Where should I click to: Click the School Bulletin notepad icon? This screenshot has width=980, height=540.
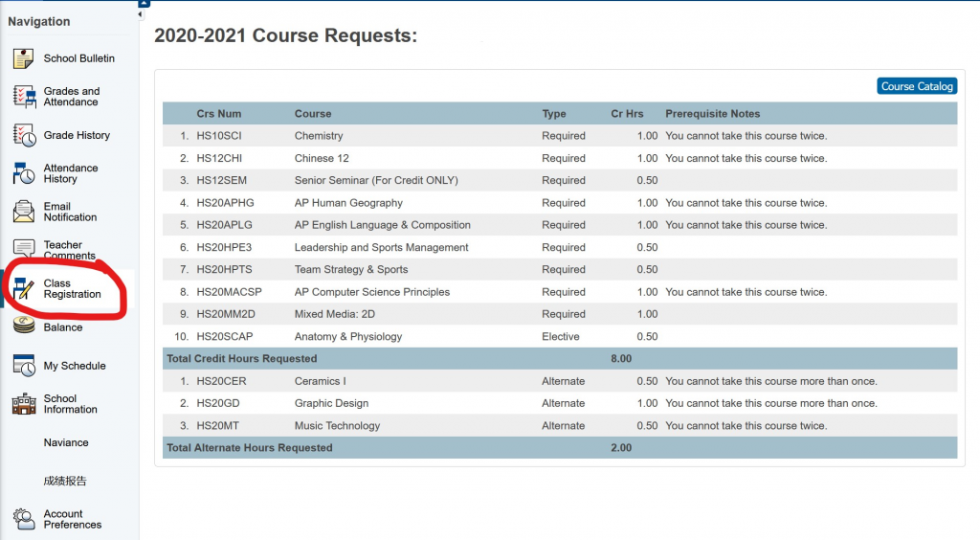(24, 58)
